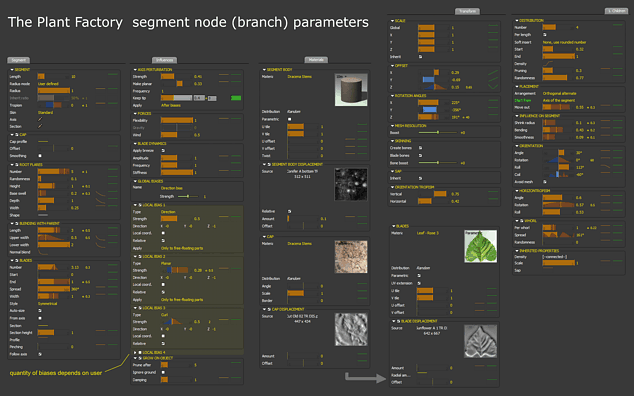Collapse the Forces section

135,114
